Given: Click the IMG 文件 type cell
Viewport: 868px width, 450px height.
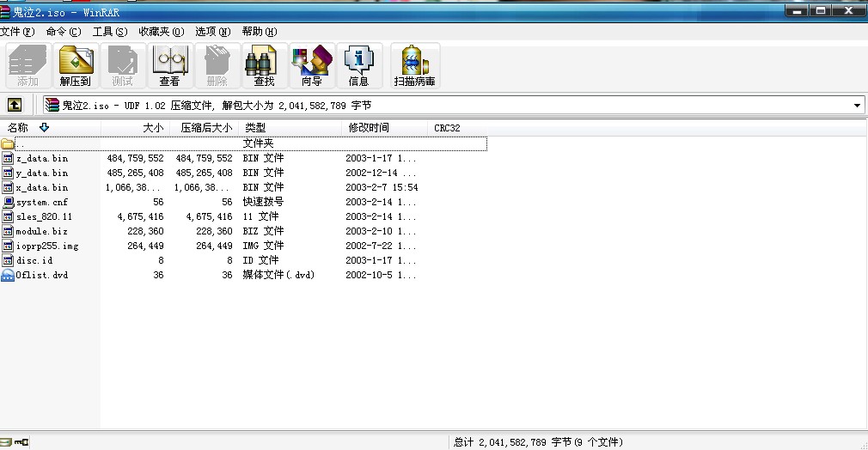Looking at the screenshot, I should click(263, 246).
